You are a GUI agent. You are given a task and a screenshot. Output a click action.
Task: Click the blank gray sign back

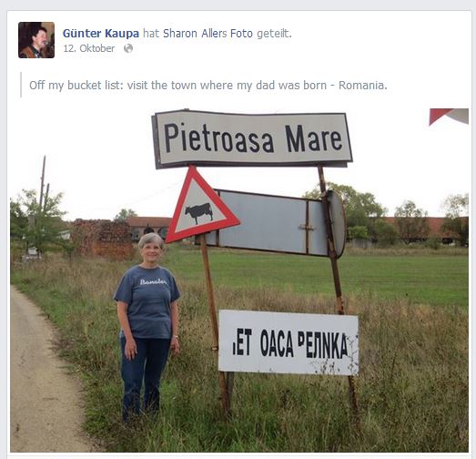pos(278,223)
